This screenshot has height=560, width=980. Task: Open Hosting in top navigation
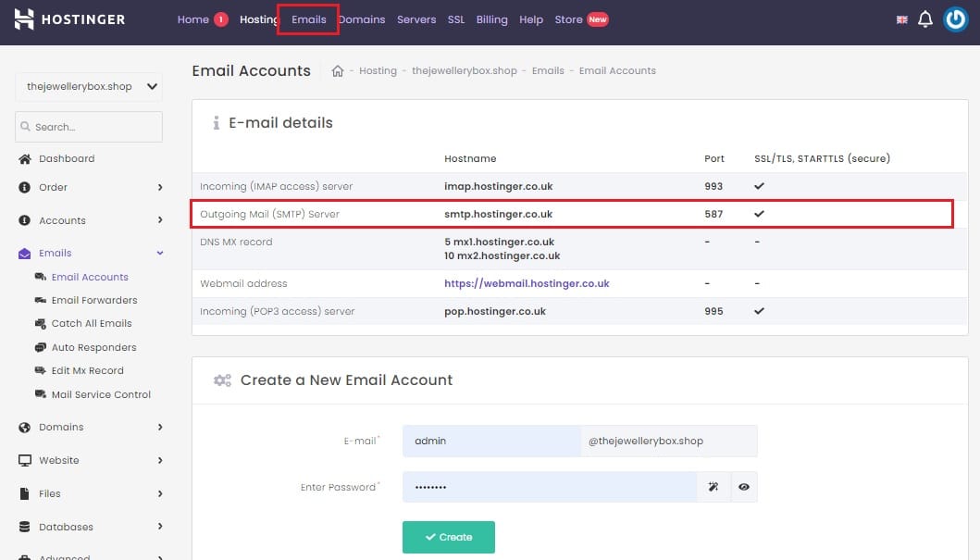258,19
